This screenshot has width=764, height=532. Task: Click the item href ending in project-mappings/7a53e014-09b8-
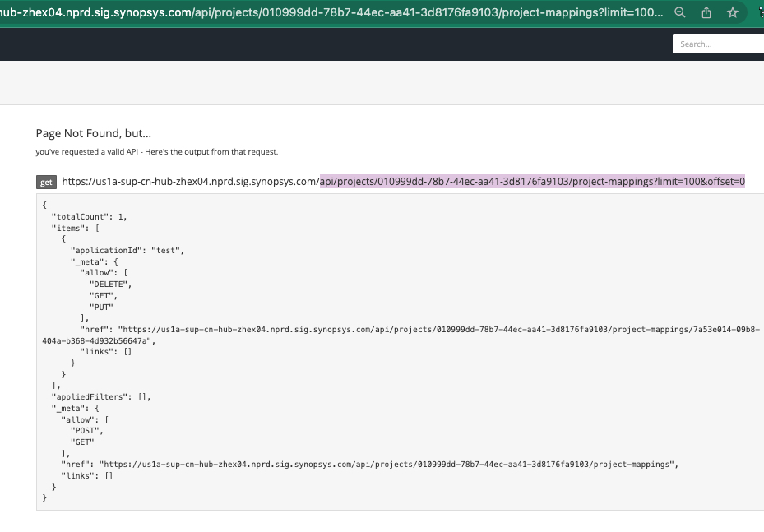click(420, 330)
